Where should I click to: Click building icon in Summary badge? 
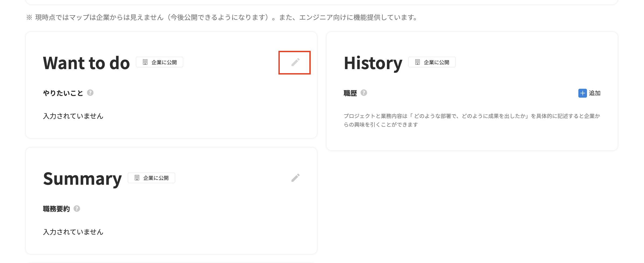point(137,178)
